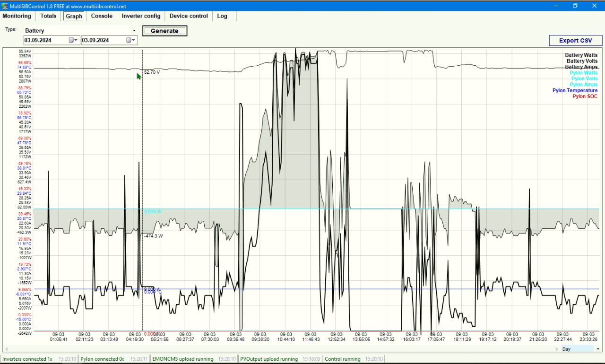Open the Log tab
This screenshot has width=605, height=364.
coord(222,16)
